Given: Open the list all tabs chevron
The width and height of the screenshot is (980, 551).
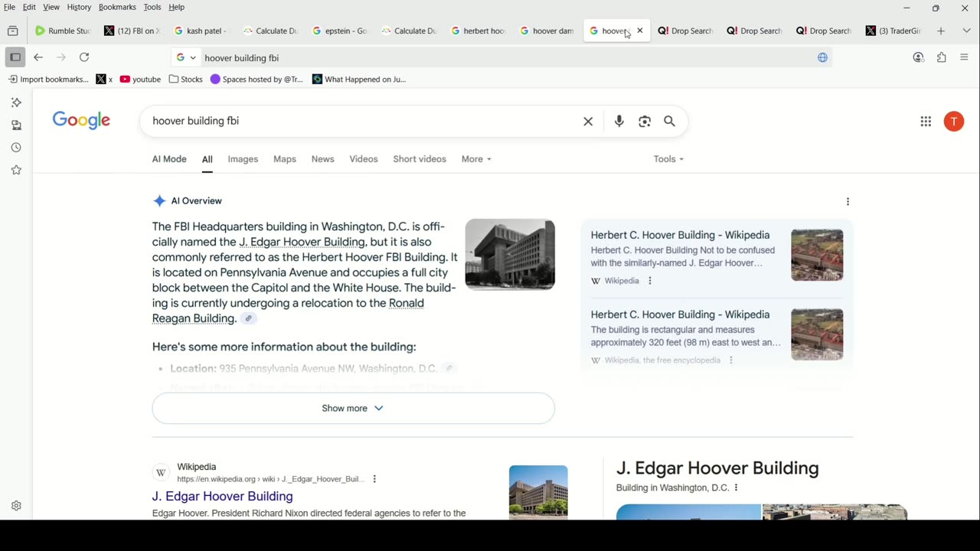Looking at the screenshot, I should [x=966, y=31].
